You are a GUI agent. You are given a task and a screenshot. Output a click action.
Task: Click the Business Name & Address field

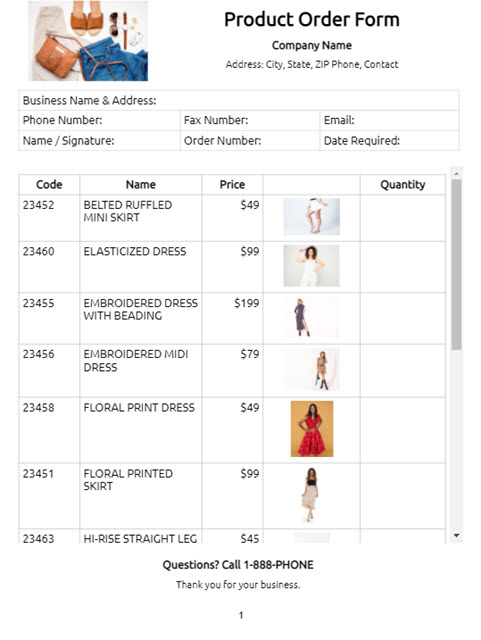click(239, 100)
